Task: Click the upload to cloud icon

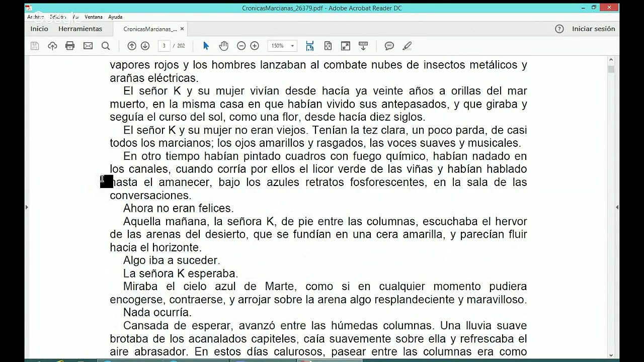Action: point(52,46)
